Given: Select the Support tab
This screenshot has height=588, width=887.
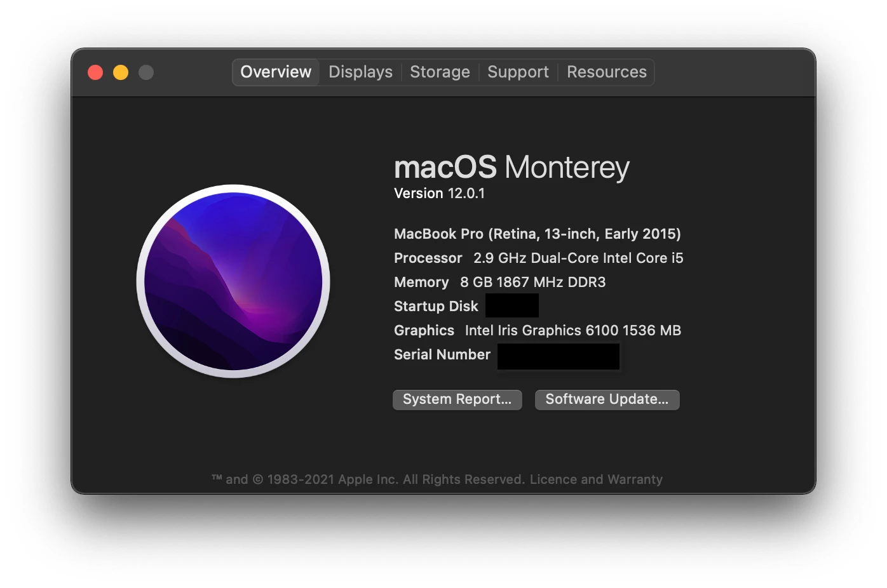Looking at the screenshot, I should click(x=518, y=72).
